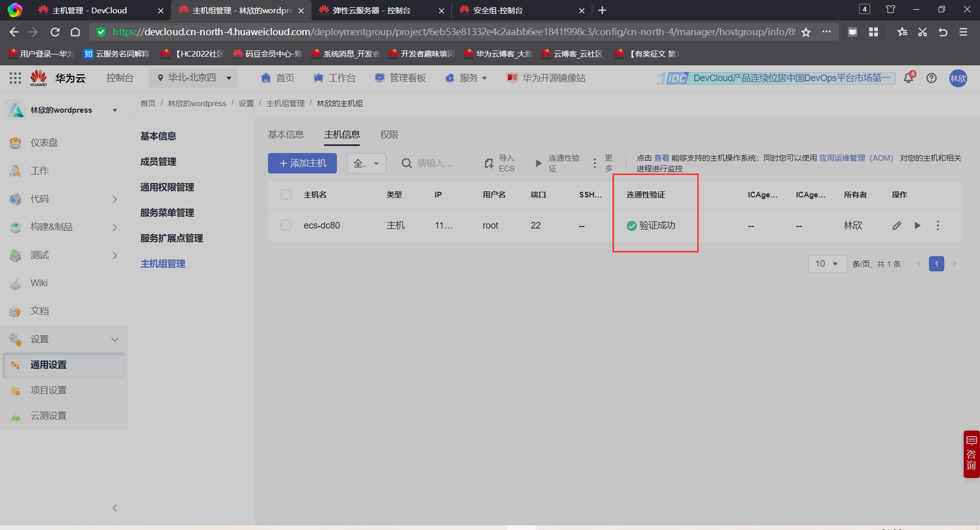Open the project switcher 林欣的wordpress

[64, 110]
